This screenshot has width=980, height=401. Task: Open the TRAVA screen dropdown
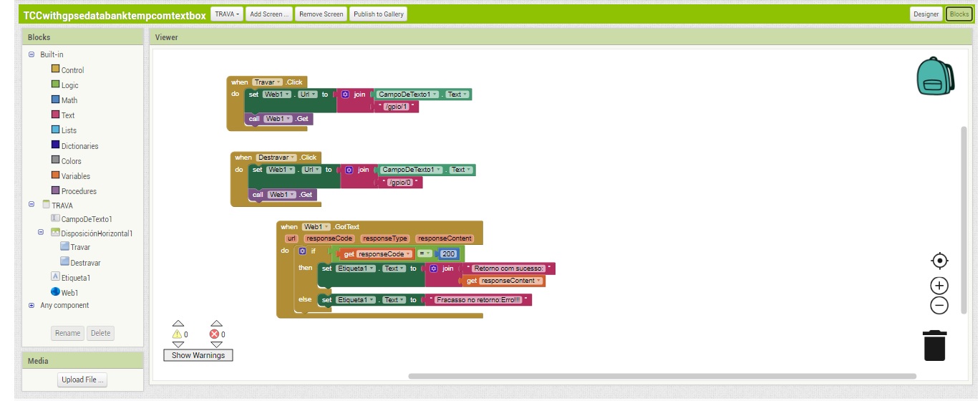(x=227, y=14)
